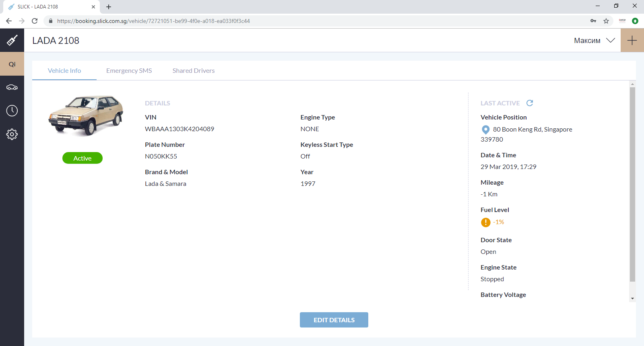Click the Keyless Start Type value Off
The image size is (644, 346).
click(x=305, y=156)
